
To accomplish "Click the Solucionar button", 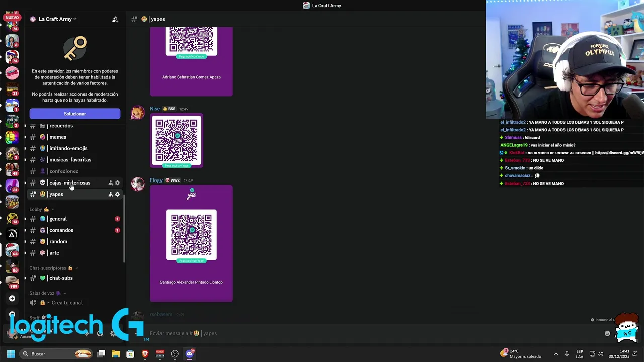I will pyautogui.click(x=75, y=114).
